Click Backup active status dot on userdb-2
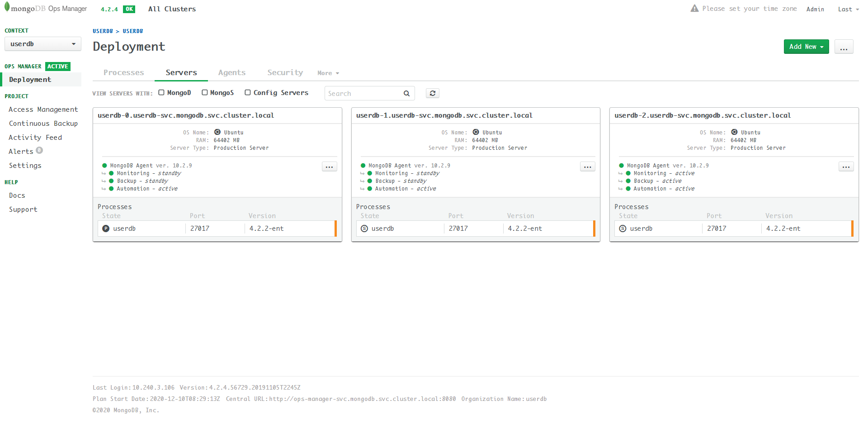This screenshot has height=424, width=868. (628, 181)
